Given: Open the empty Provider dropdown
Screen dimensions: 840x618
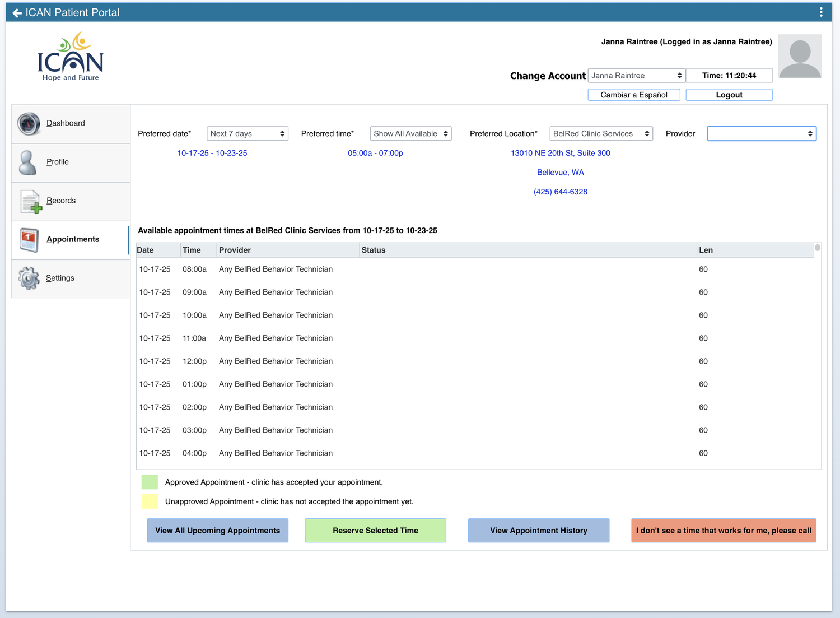Looking at the screenshot, I should click(x=761, y=133).
